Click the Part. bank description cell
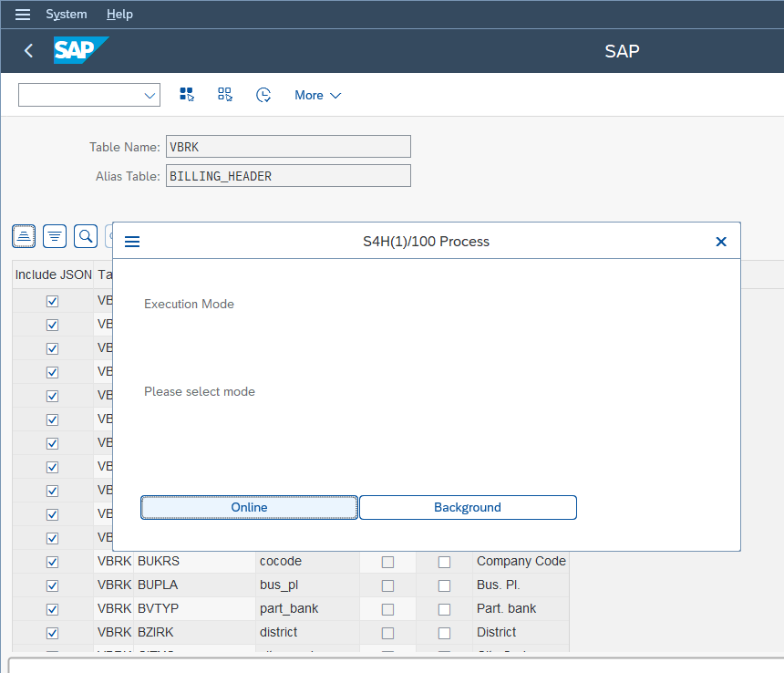Screen dimensions: 784x673 coord(521,609)
